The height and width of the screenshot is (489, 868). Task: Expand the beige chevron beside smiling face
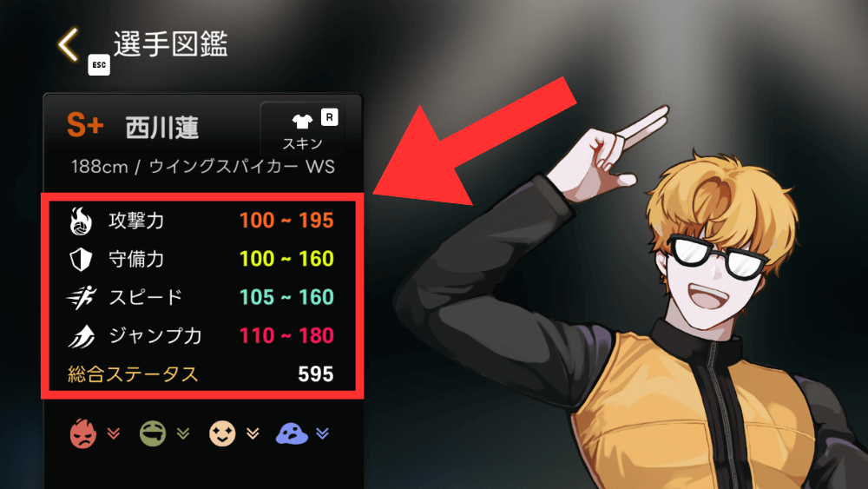[x=253, y=433]
